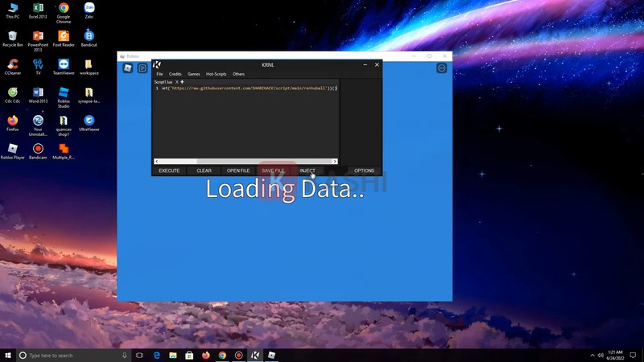The height and width of the screenshot is (362, 644).
Task: Expand the Others menu
Action: [238, 74]
